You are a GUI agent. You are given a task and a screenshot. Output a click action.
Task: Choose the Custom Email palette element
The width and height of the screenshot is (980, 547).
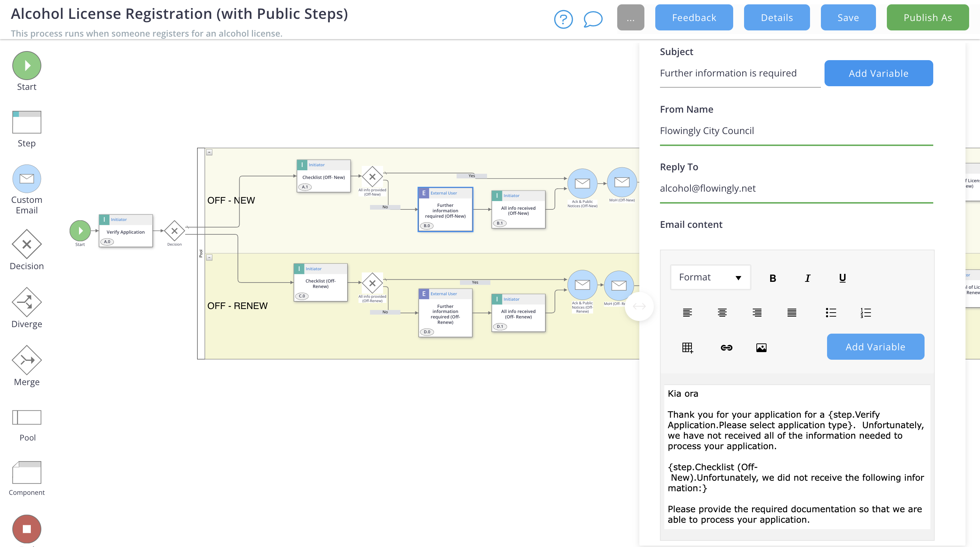coord(26,179)
